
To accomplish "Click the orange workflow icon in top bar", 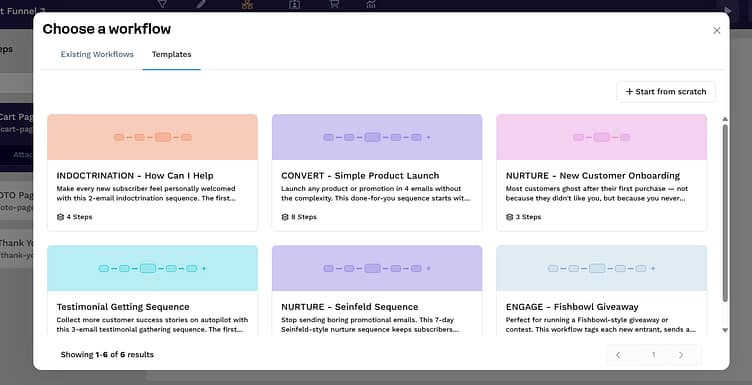I will point(247,4).
